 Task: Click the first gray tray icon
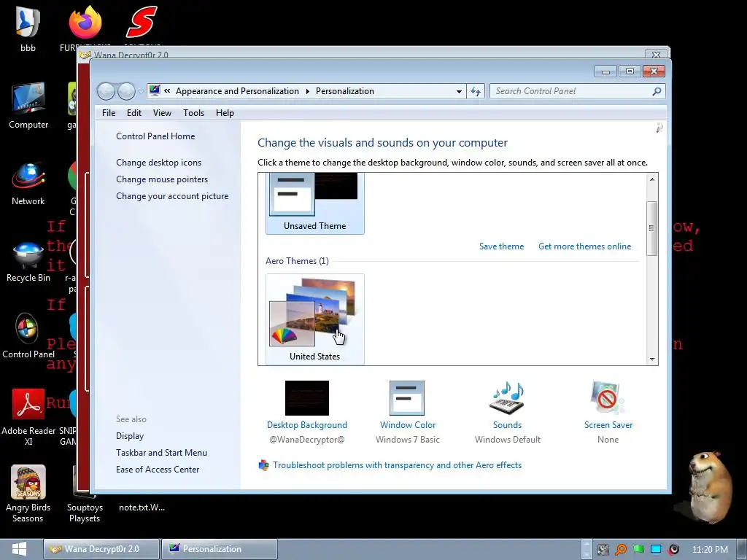(603, 550)
